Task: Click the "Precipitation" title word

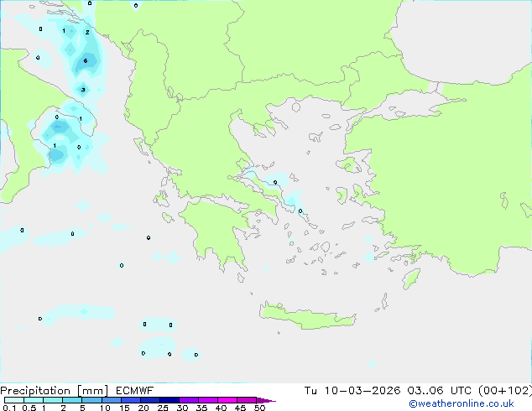Action: [x=35, y=391]
